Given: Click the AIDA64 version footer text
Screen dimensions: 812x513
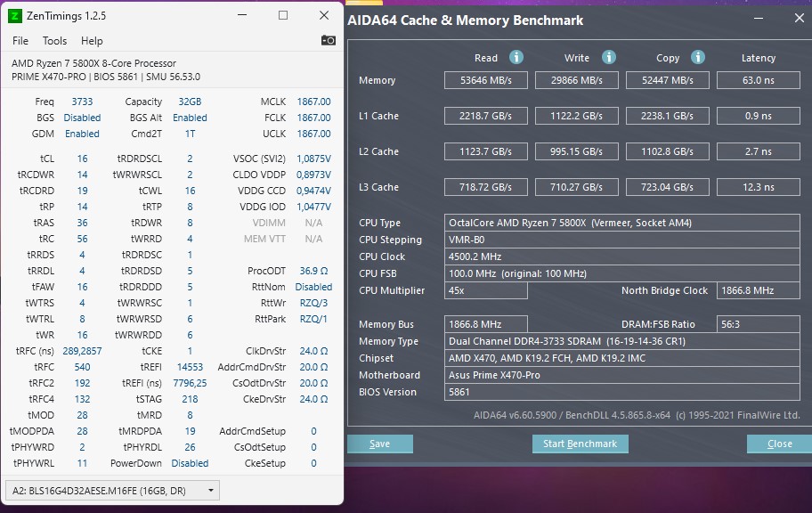Looking at the screenshot, I should coord(637,415).
